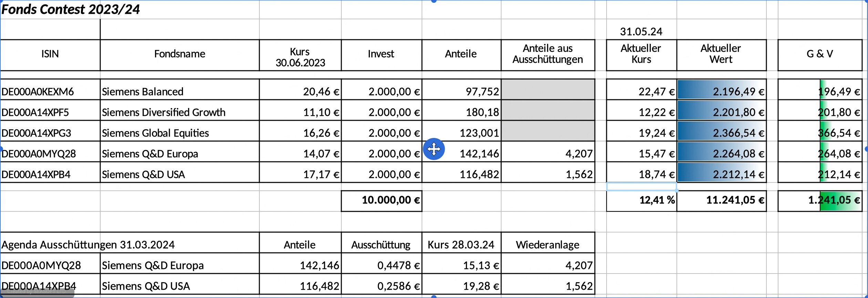Click the Agenda Ausschüttungen 31.03.2024 cell
Image resolution: width=868 pixels, height=298 pixels.
tap(88, 245)
